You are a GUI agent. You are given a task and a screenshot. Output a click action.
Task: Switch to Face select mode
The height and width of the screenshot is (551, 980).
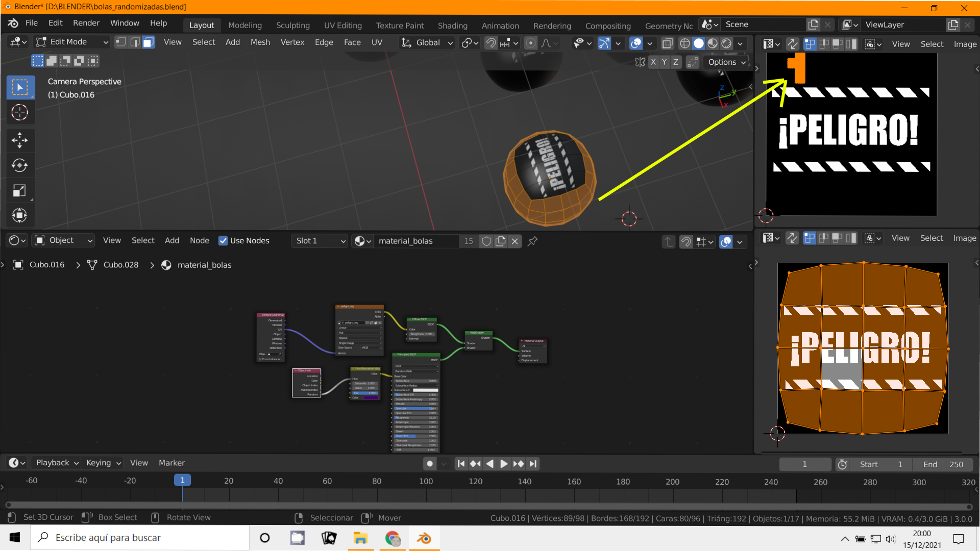(x=149, y=42)
